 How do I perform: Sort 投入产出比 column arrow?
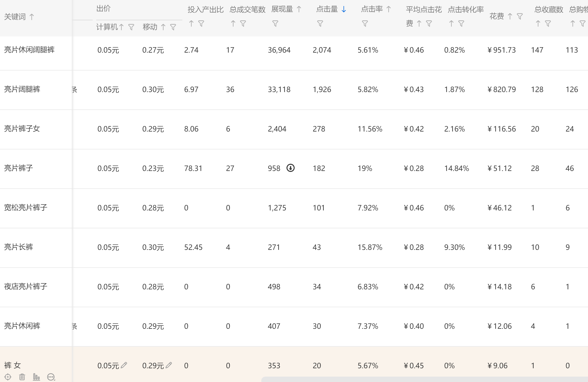[x=191, y=23]
